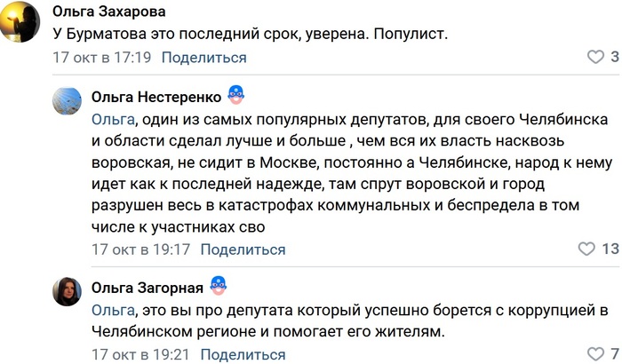The height and width of the screenshot is (364, 622).
Task: Click Поделиться under Загорная's reply
Action: click(243, 355)
